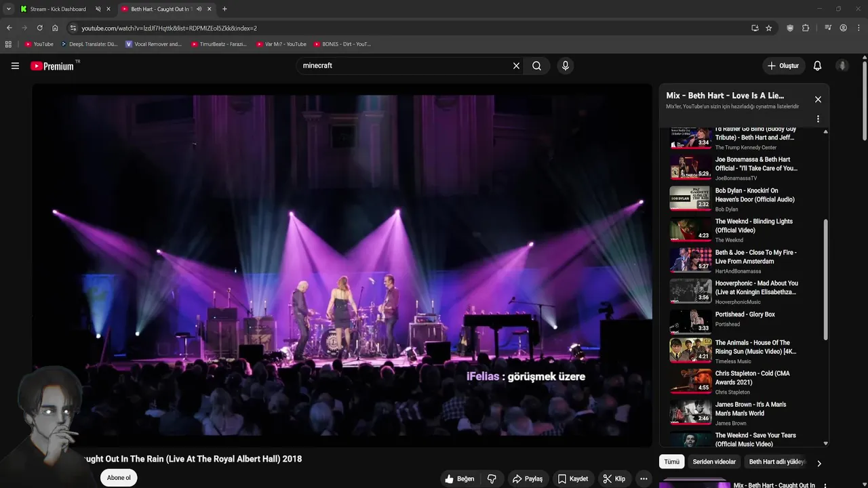Clear the minecraft search text

516,66
